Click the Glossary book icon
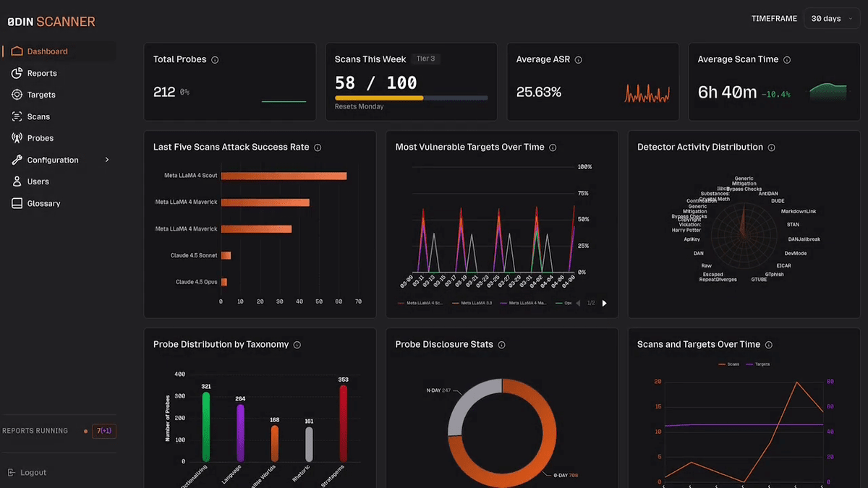 [17, 203]
